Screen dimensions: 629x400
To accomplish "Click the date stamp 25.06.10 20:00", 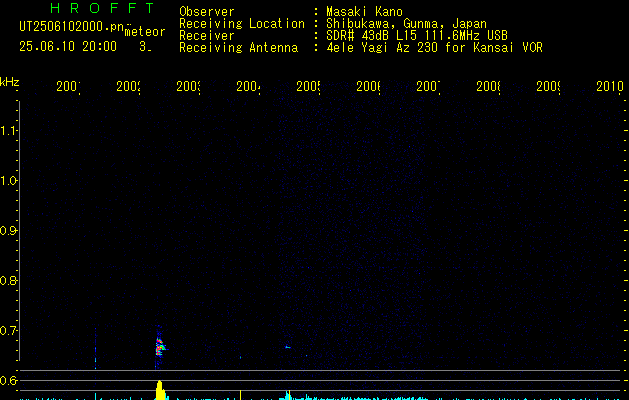I will (x=68, y=47).
